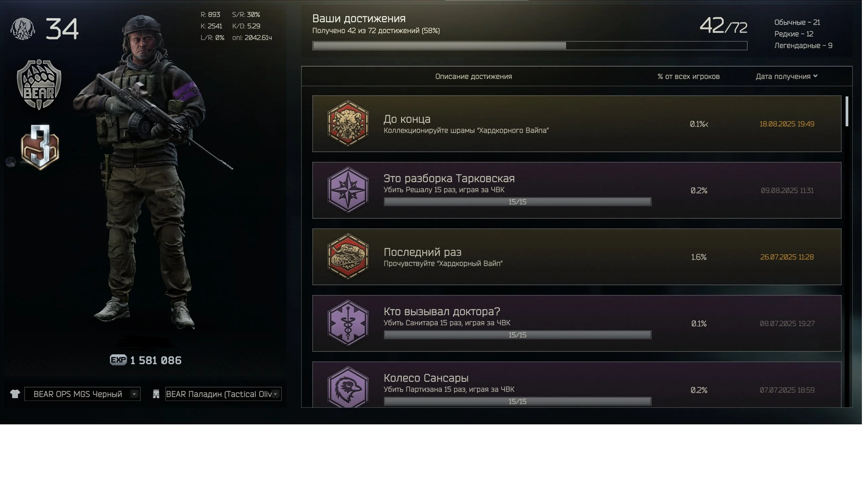Click the EXP experience badge
Screen dimensions: 868x478
(x=118, y=360)
